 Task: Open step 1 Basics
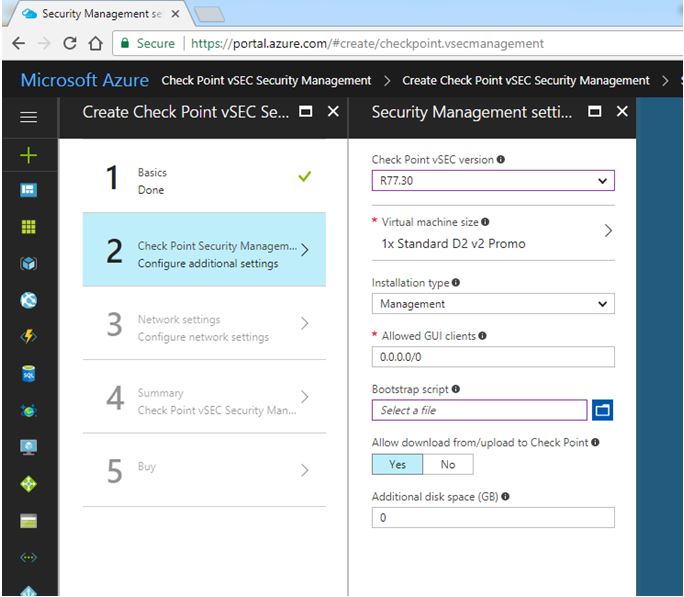click(x=204, y=177)
